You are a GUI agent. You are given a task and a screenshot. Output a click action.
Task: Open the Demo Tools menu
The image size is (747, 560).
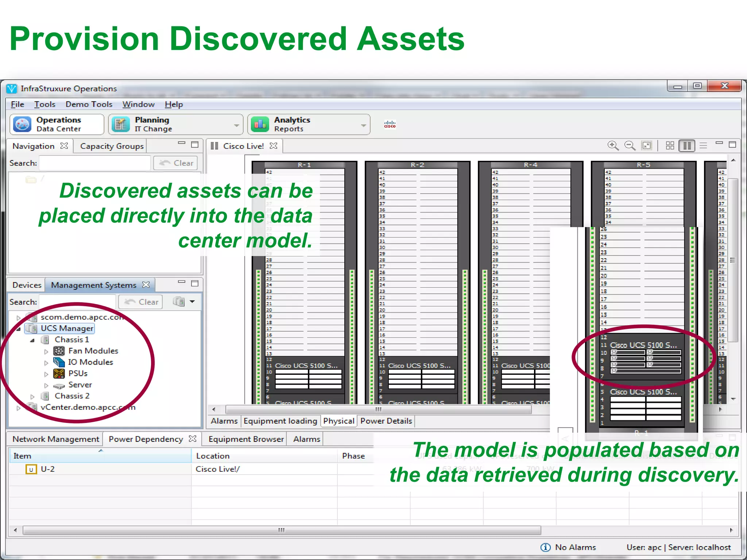point(89,104)
